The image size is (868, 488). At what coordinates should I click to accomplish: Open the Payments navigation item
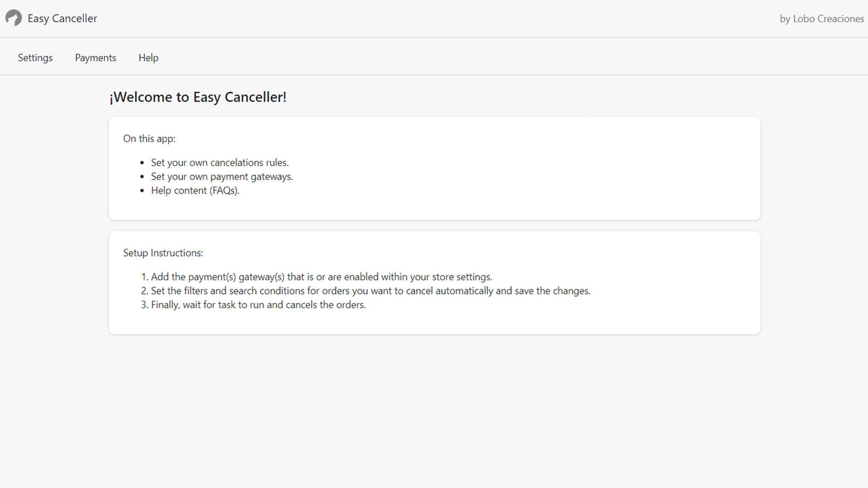click(x=95, y=57)
